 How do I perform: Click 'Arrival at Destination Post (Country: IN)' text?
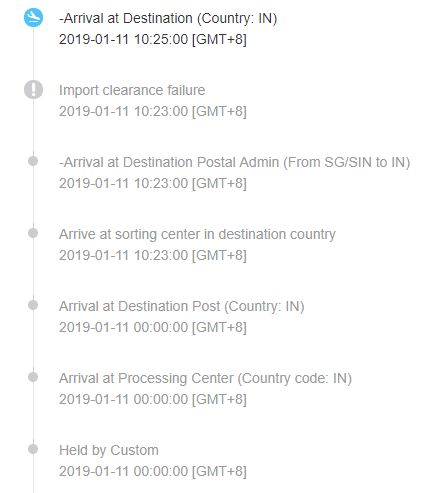pyautogui.click(x=182, y=306)
